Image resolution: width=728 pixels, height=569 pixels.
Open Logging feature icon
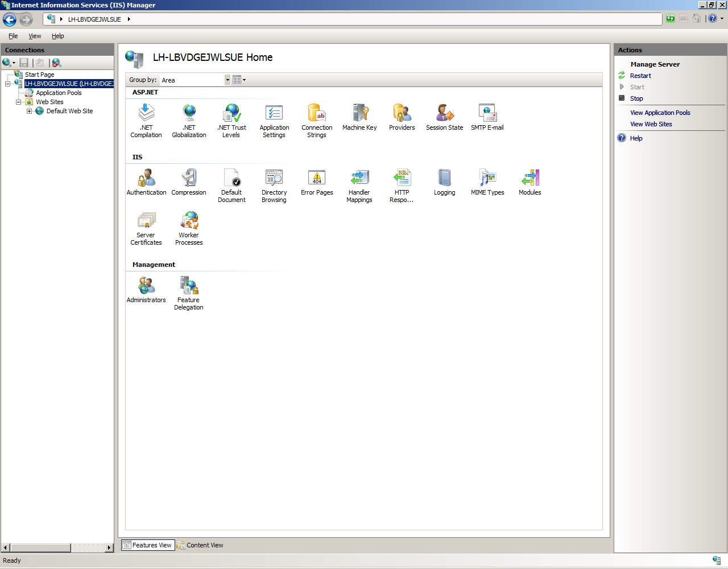click(445, 182)
